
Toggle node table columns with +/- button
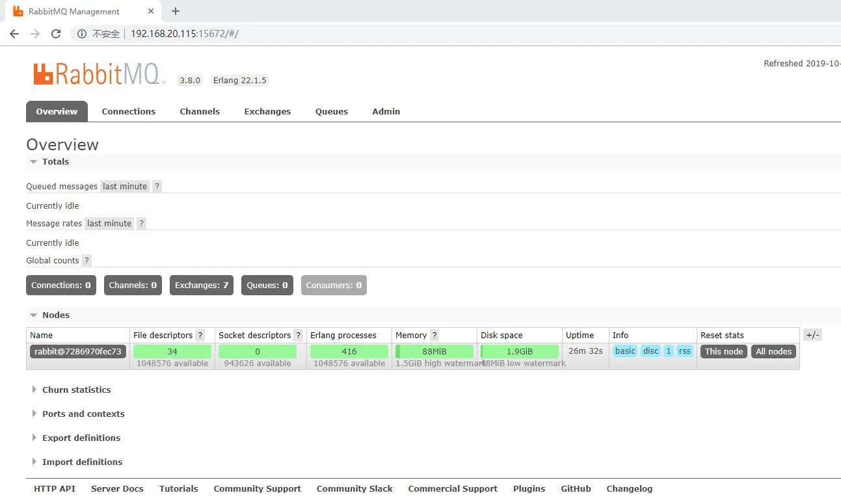[812, 335]
